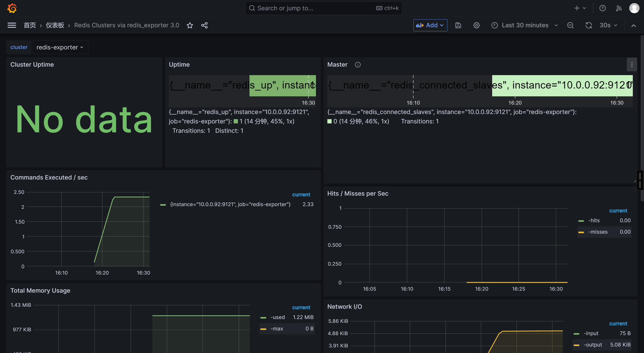Click the Grafana logo home icon

tap(12, 8)
